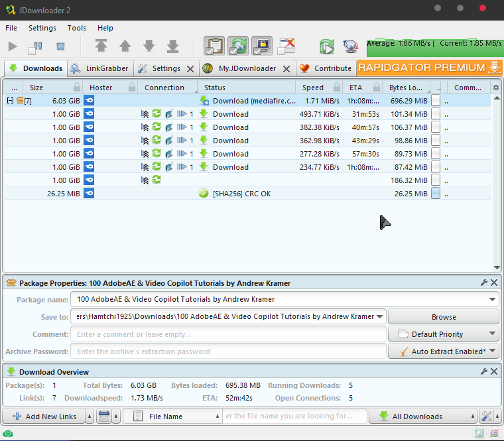Start all downloads with the play icon
504x441 pixels.
point(13,46)
